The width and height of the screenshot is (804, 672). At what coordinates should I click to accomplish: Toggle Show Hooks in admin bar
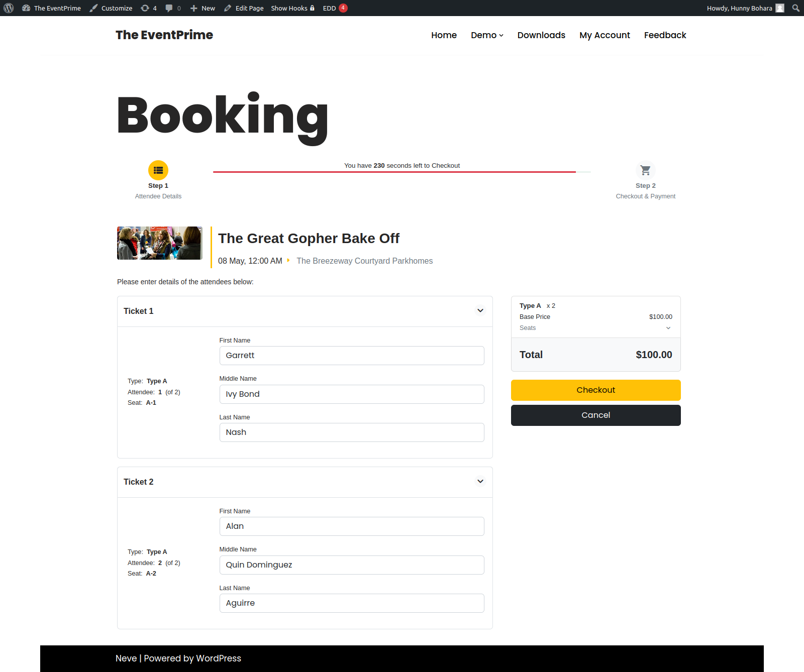tap(293, 8)
